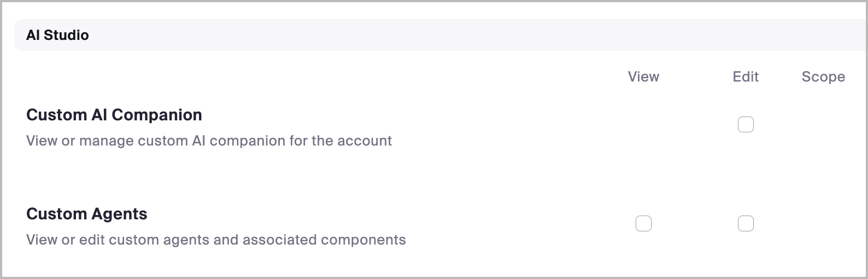Image resolution: width=868 pixels, height=279 pixels.
Task: Select the Custom AI Companion title
Action: (114, 115)
